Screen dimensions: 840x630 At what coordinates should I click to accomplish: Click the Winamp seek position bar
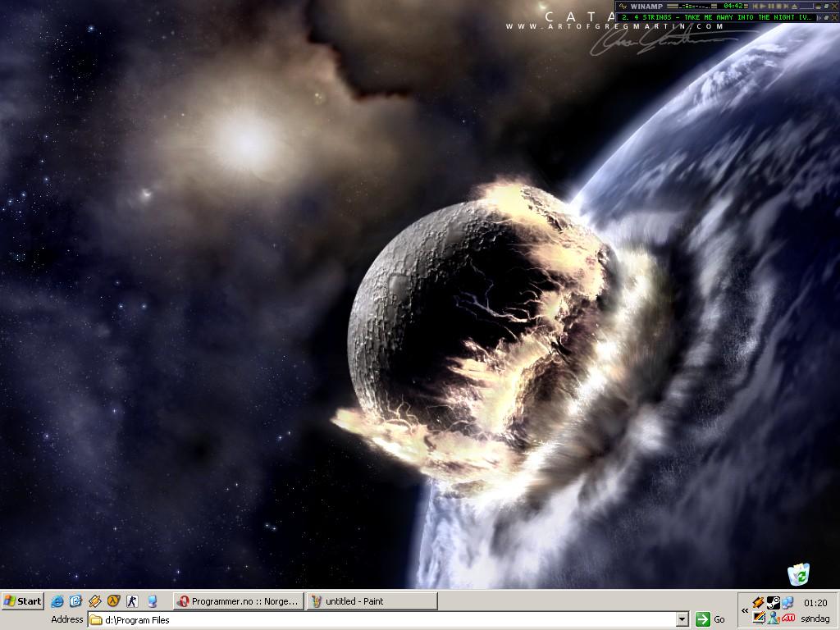[807, 7]
